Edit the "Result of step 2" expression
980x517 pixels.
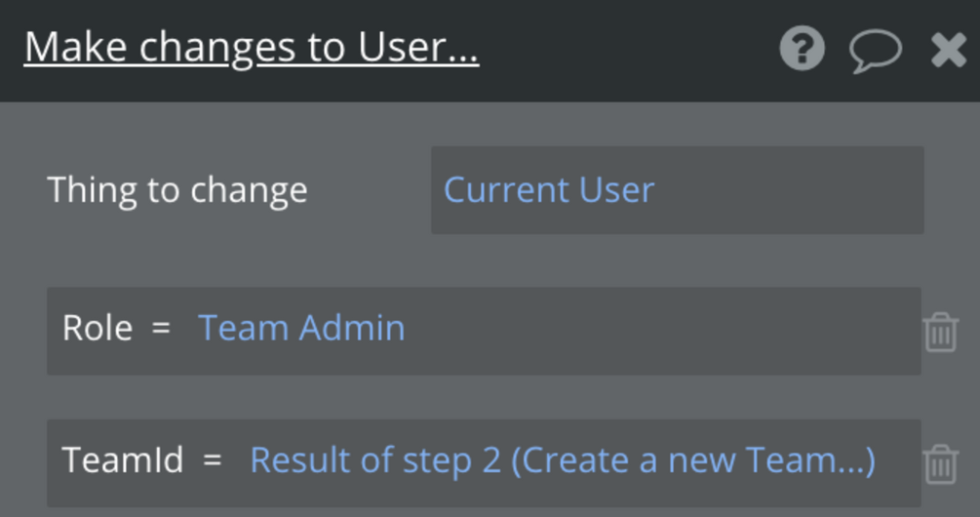[x=375, y=460]
